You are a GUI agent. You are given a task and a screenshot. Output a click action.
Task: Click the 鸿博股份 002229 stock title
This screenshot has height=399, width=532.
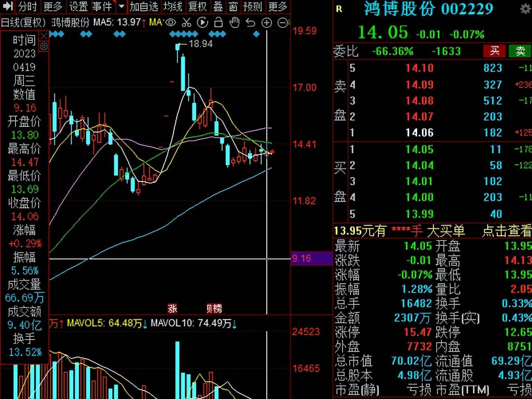(x=428, y=9)
